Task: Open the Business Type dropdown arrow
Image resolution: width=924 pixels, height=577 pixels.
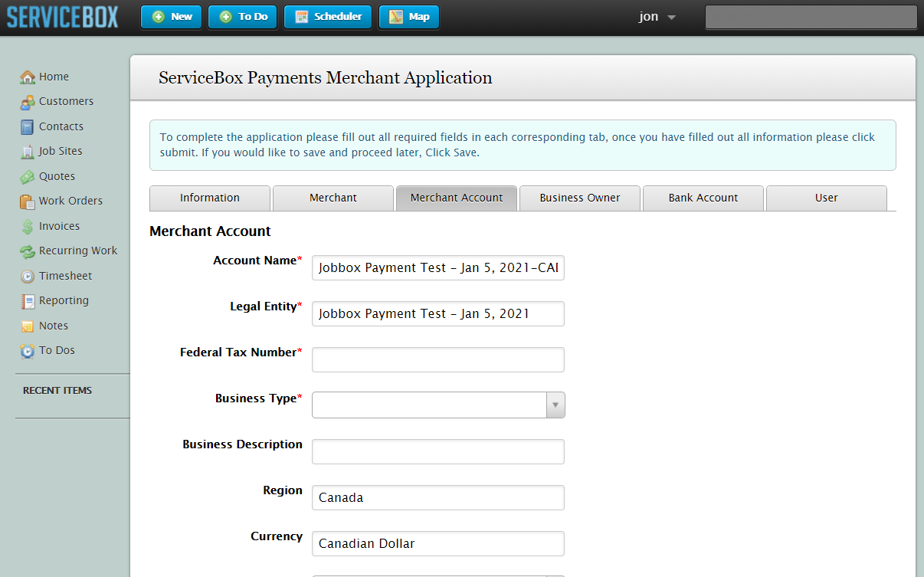Action: 555,405
